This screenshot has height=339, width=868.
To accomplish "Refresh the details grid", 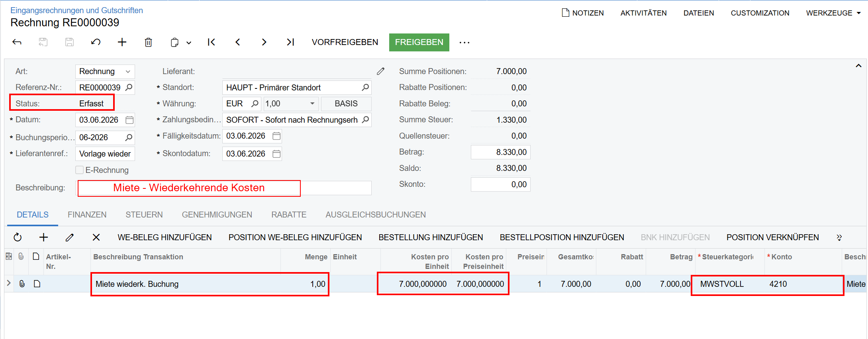I will pyautogui.click(x=18, y=237).
